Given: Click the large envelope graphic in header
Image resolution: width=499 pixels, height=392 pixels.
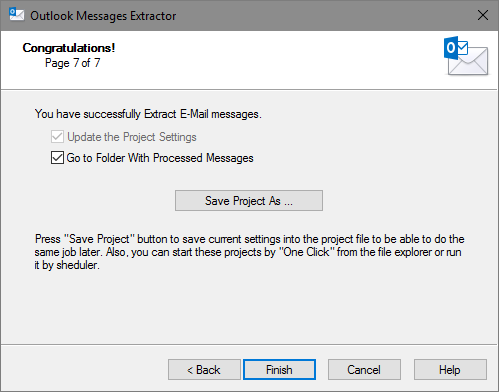Looking at the screenshot, I should [x=470, y=61].
